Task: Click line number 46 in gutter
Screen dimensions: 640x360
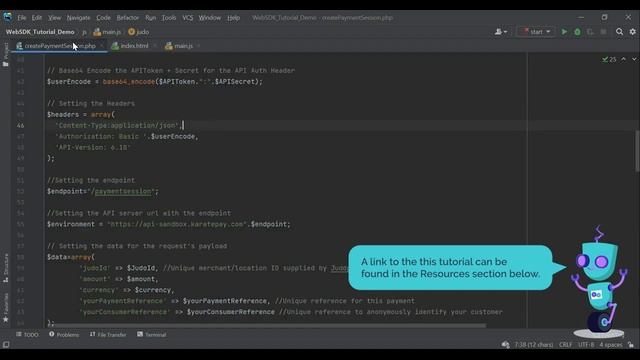Action: (x=20, y=125)
